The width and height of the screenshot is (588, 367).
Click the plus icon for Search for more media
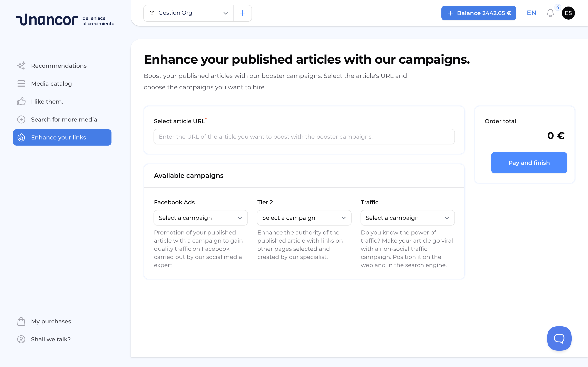click(21, 119)
